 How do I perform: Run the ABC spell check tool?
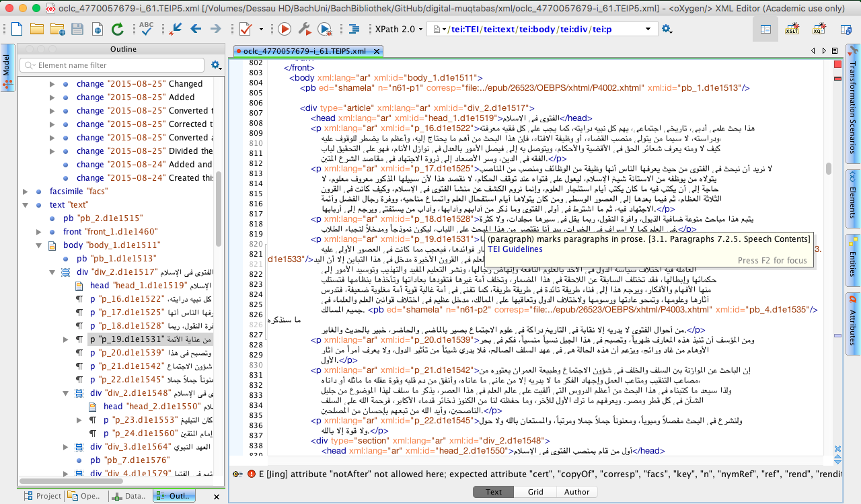146,29
